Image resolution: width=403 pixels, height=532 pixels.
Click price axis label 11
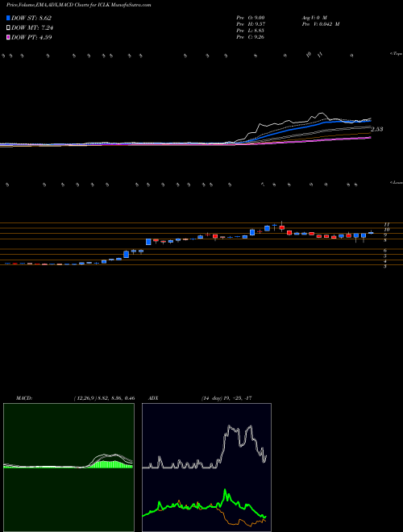point(386,225)
